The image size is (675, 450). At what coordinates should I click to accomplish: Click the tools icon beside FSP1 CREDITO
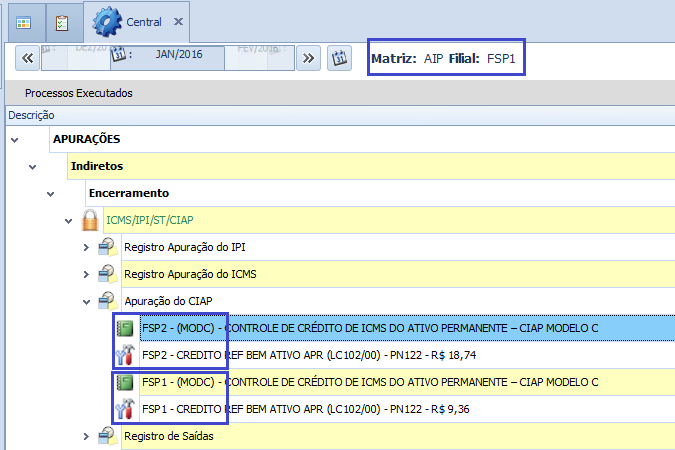point(126,409)
